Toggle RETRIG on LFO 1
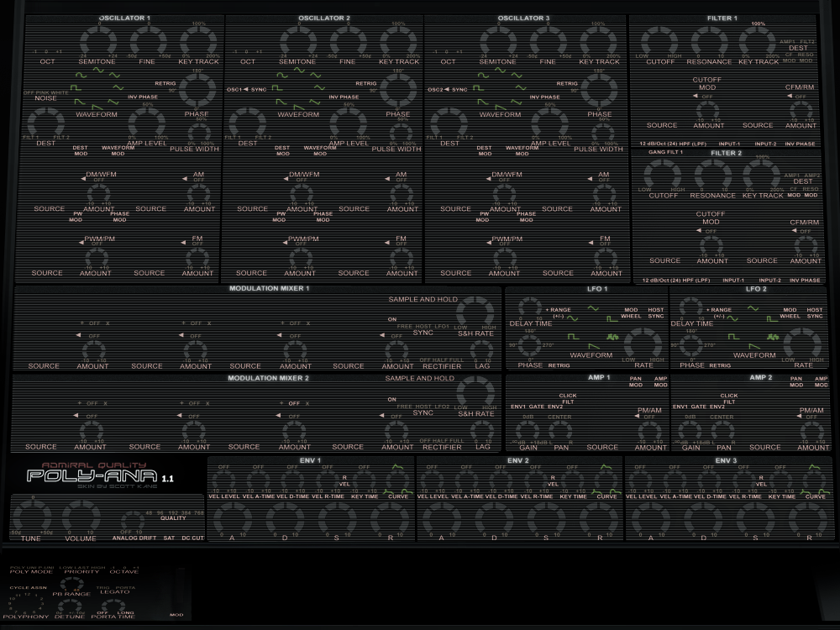The height and width of the screenshot is (630, 840). point(559,365)
